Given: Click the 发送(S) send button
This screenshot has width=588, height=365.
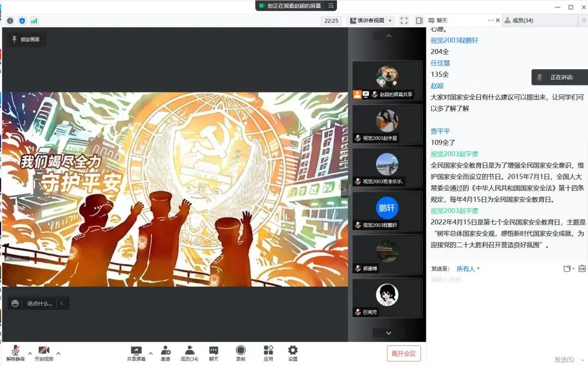Looking at the screenshot, I should [564, 360].
